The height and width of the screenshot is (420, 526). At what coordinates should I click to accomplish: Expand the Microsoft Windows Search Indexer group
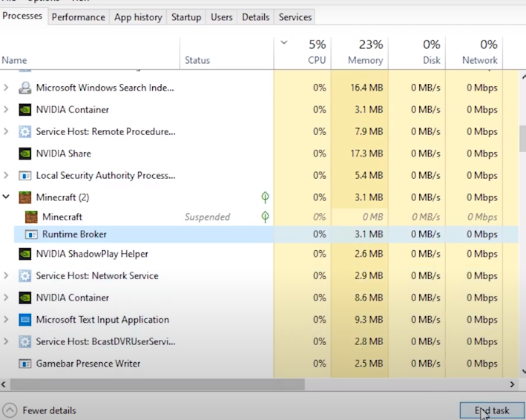pyautogui.click(x=6, y=88)
